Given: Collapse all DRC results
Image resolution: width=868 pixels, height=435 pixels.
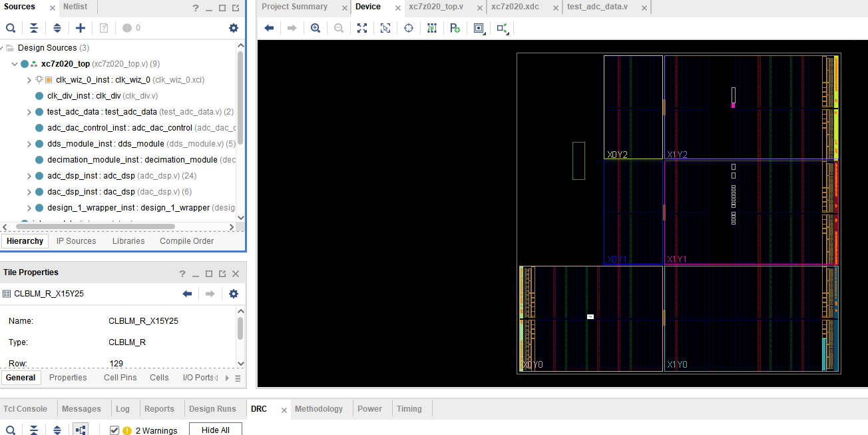Looking at the screenshot, I should 34,430.
